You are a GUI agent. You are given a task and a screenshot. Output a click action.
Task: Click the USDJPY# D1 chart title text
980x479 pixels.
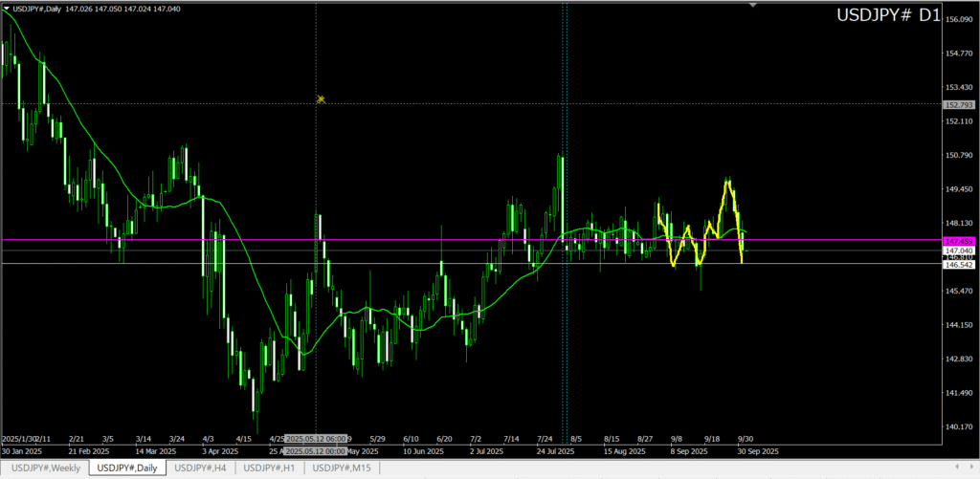(x=887, y=15)
